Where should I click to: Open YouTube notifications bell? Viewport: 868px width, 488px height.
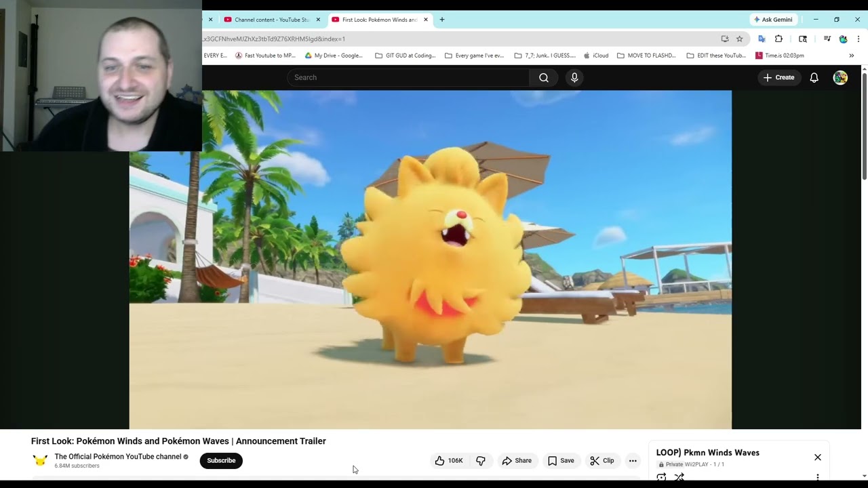point(814,77)
